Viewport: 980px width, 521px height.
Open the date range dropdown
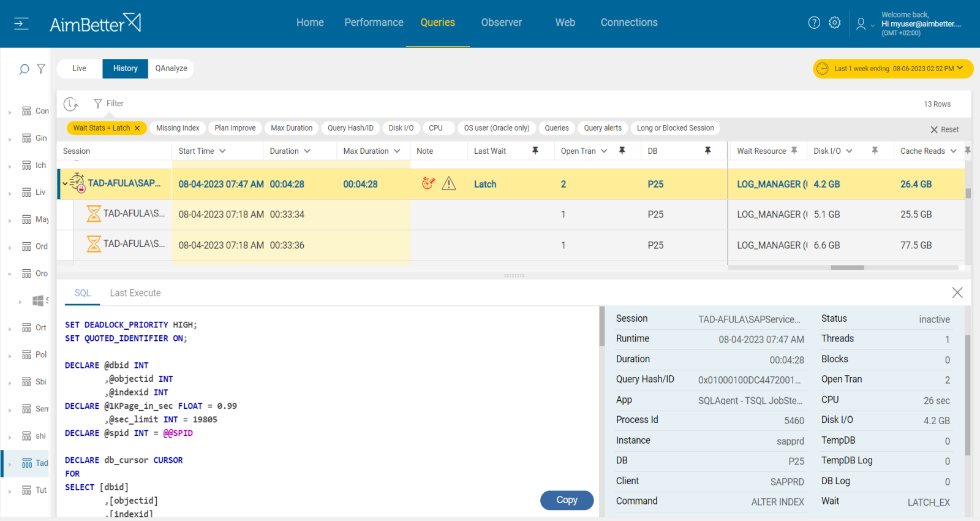[x=894, y=69]
